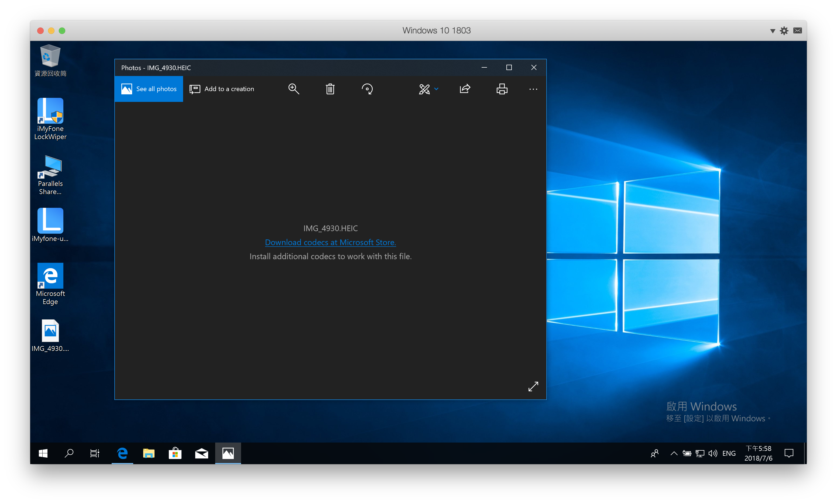Viewport: 837px width, 504px height.
Task: Expand the Edit & Create dropdown chevron
Action: pyautogui.click(x=437, y=89)
